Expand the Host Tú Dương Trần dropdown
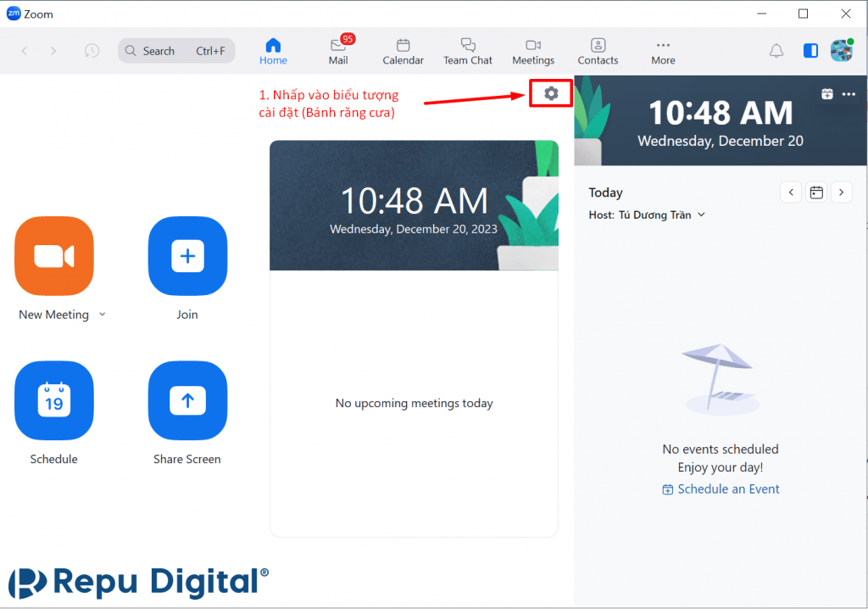The width and height of the screenshot is (868, 609). click(x=701, y=215)
